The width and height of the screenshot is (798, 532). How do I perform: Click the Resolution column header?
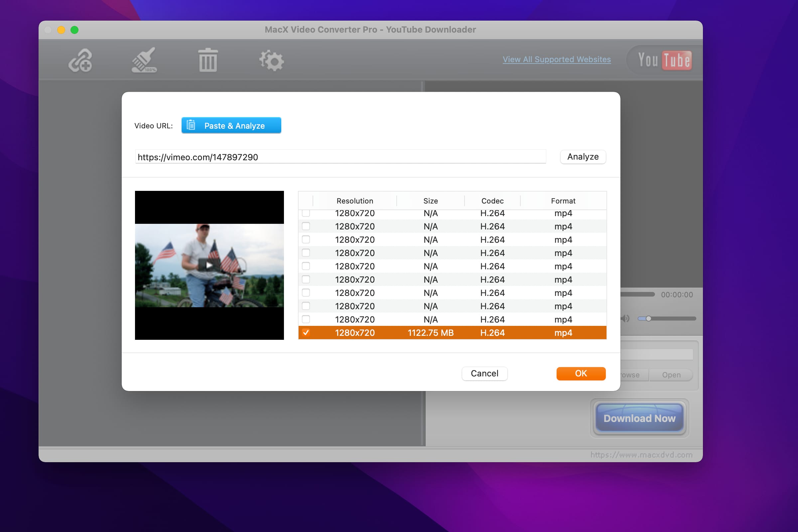coord(354,201)
